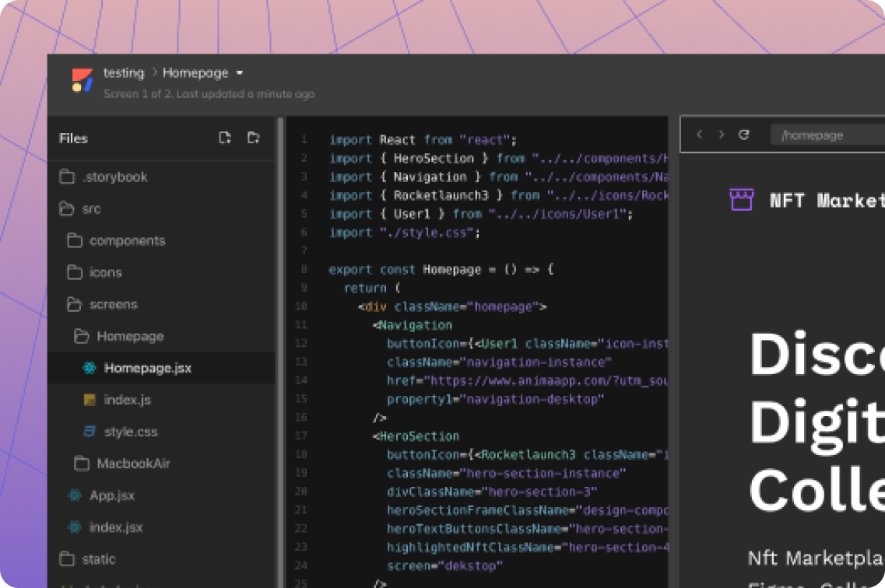Open the style.css file
This screenshot has width=885, height=588.
point(130,432)
